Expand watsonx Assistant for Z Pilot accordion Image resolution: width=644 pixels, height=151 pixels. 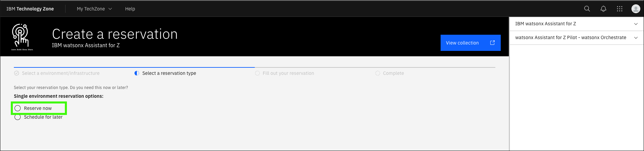tap(576, 38)
